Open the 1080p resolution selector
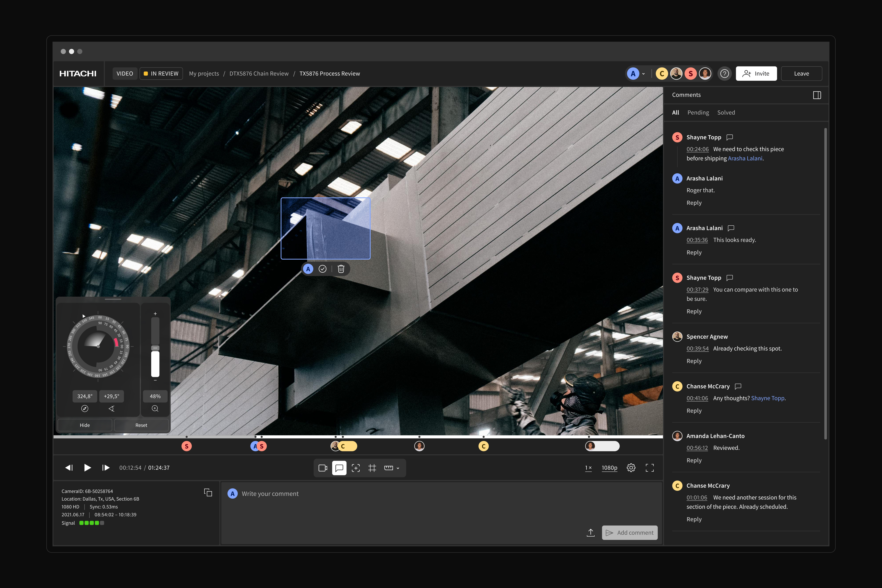The image size is (882, 588). pos(609,468)
